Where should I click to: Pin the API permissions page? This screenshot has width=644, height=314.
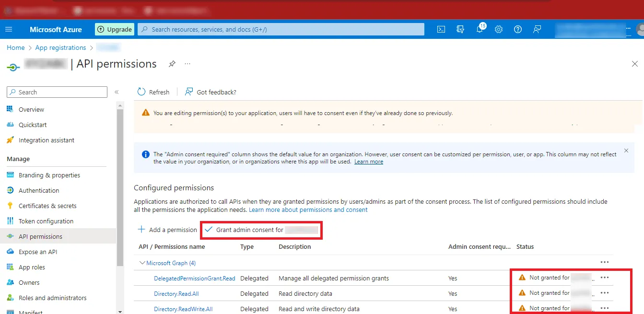172,64
